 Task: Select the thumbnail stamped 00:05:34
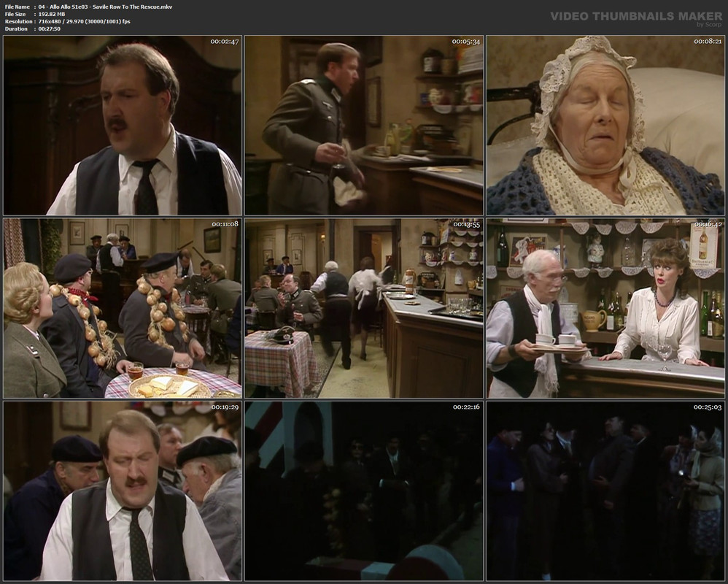[x=364, y=126]
